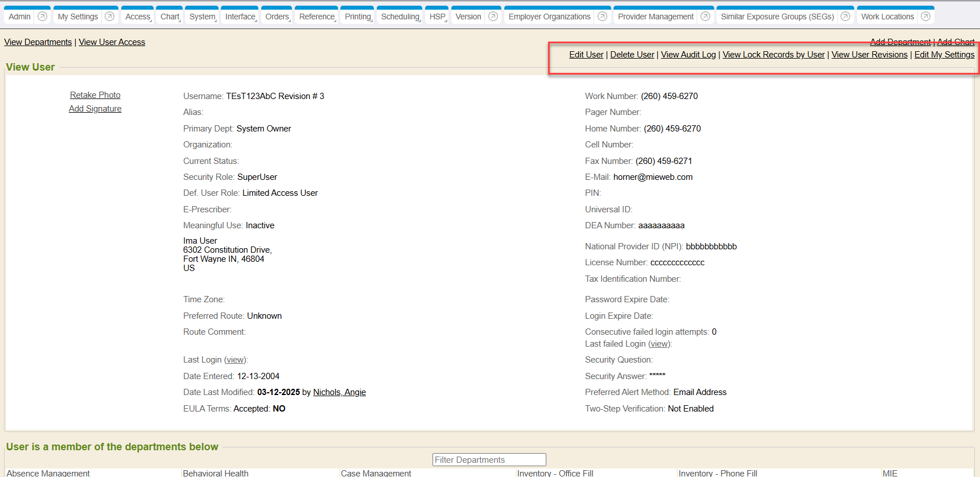Click the arrow icon next to My Settings
The height and width of the screenshot is (477, 980).
(110, 17)
